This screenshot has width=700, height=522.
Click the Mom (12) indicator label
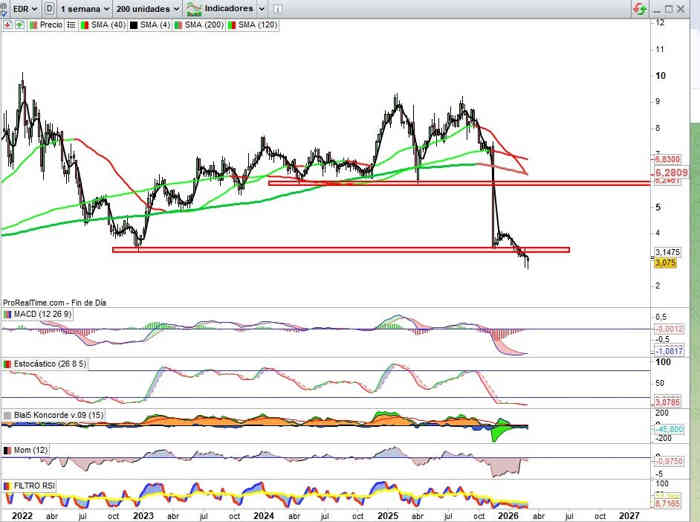click(28, 452)
